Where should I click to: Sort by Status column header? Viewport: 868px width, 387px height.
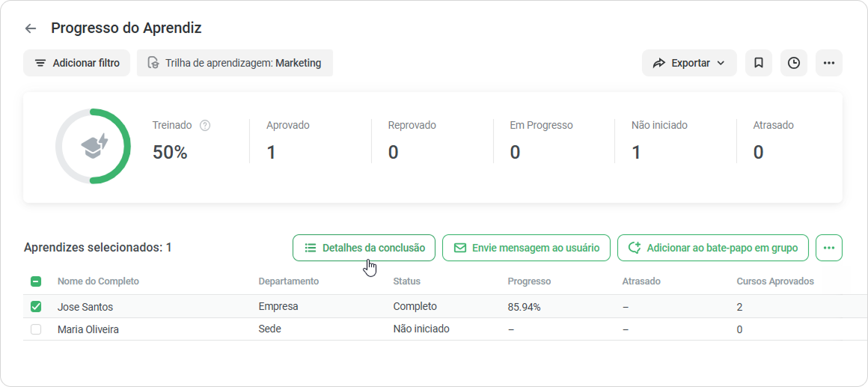(x=407, y=281)
